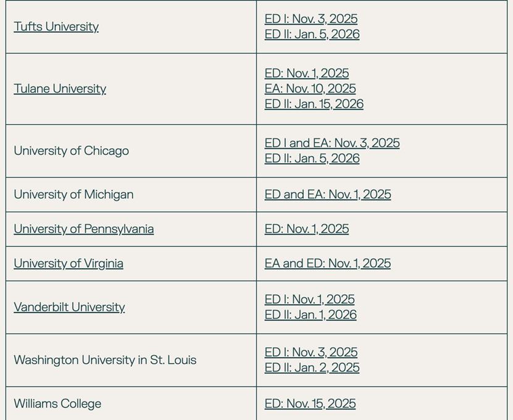The height and width of the screenshot is (420, 513).
Task: Click Tulane ED: Nov. 1, 2025 link
Action: (x=307, y=73)
